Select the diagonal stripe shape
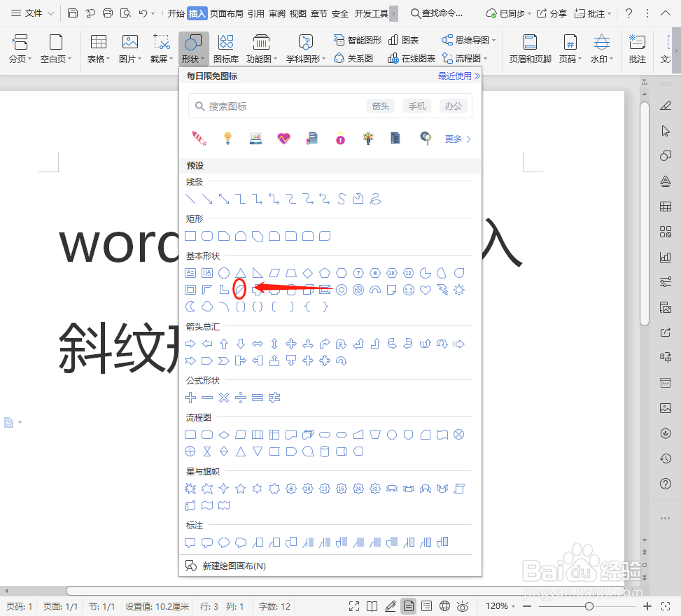This screenshot has width=681, height=616. tap(239, 290)
